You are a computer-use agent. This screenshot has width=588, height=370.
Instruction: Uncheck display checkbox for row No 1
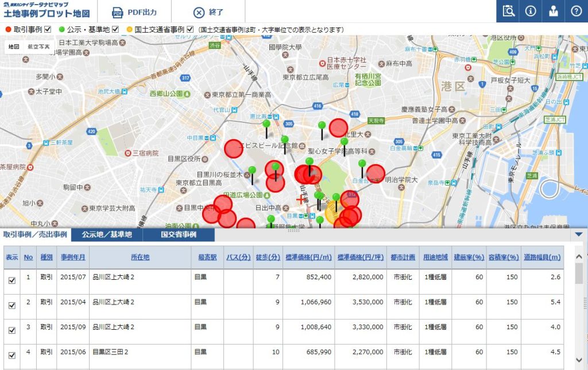tap(11, 280)
